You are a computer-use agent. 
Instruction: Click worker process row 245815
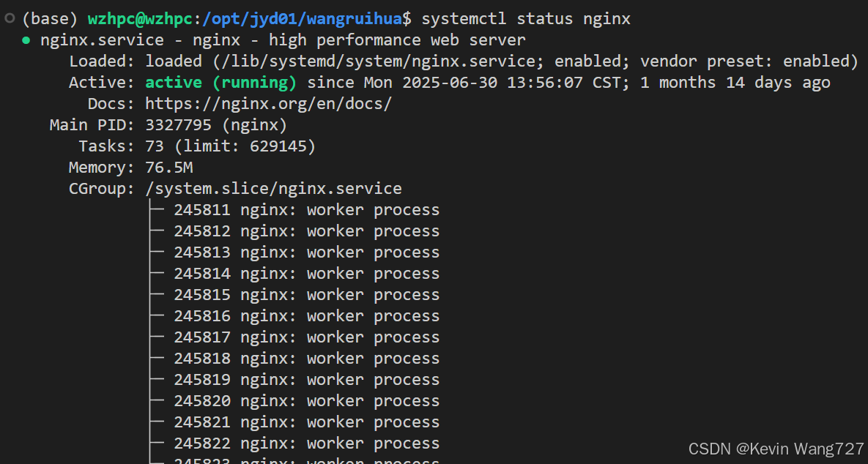point(307,295)
